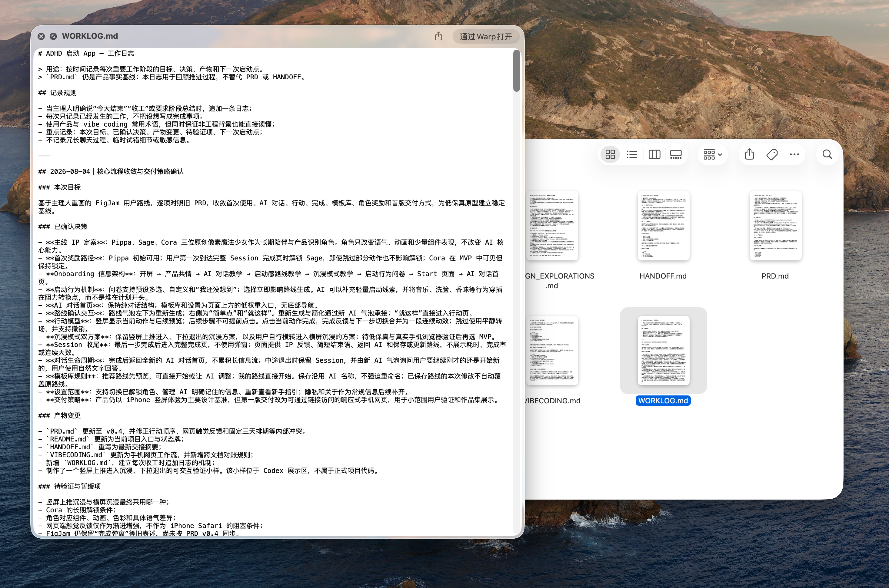The image size is (889, 588).
Task: Select the GN_EXPLORATIONS .md file thumbnail
Action: tap(552, 226)
